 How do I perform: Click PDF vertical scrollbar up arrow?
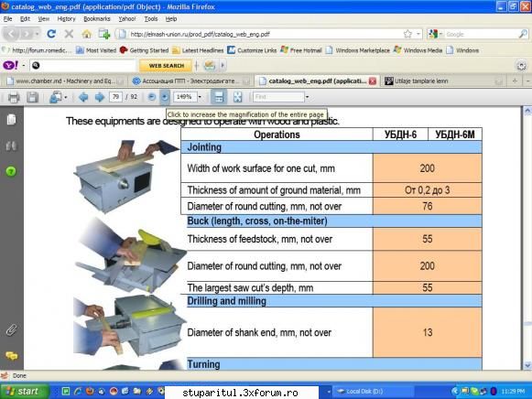(x=527, y=112)
